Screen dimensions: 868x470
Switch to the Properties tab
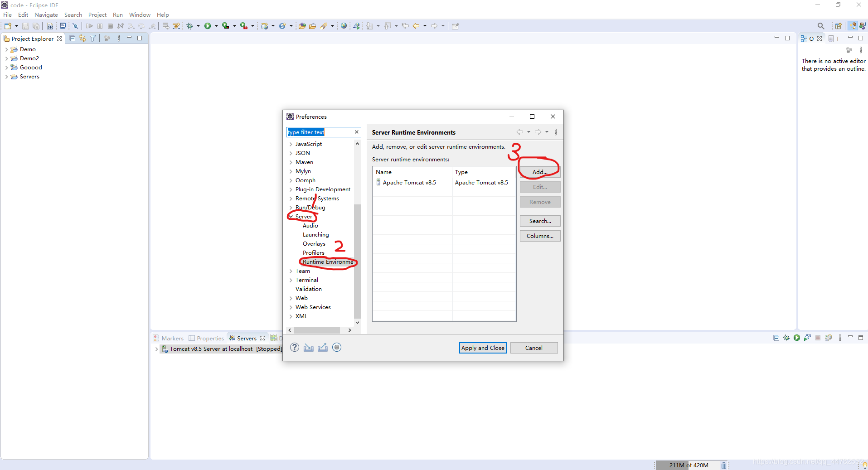click(x=206, y=338)
